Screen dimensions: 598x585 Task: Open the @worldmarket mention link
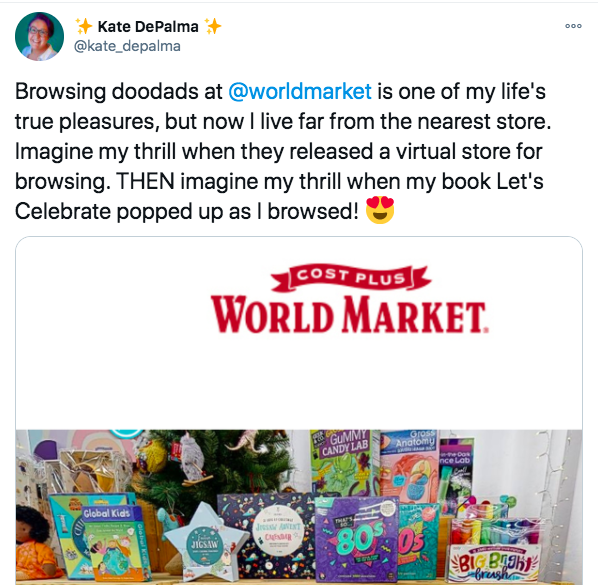pos(300,92)
